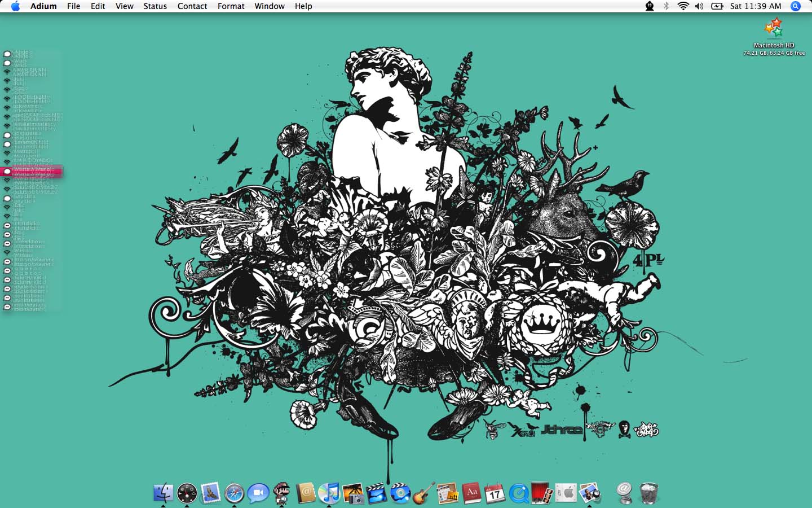Click the volume speaker menu bar icon
Viewport: 812px width, 508px height.
pos(699,6)
